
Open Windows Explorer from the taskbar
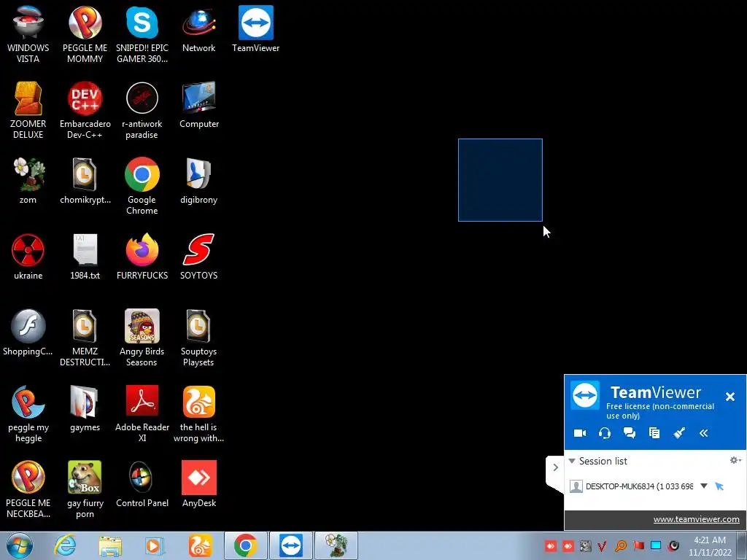(109, 545)
